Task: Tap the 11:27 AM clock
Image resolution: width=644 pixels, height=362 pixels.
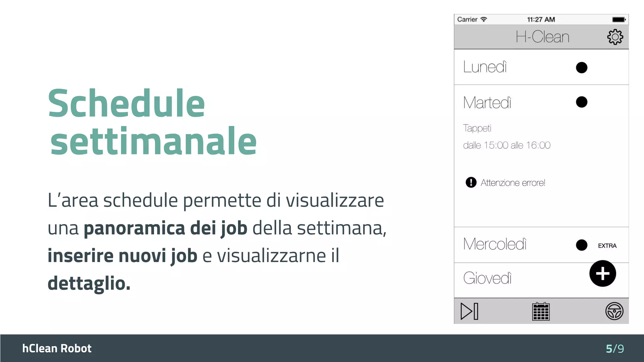Action: 541,19
